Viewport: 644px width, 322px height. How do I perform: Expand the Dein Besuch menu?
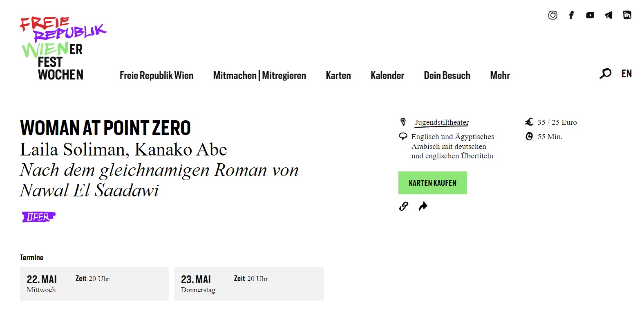point(447,76)
